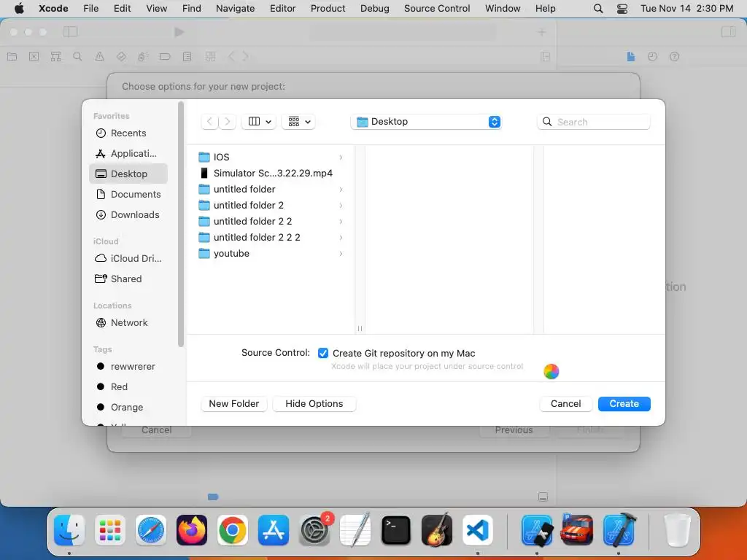
Task: Expand the untitled folder 2 2 chevron
Action: click(341, 222)
